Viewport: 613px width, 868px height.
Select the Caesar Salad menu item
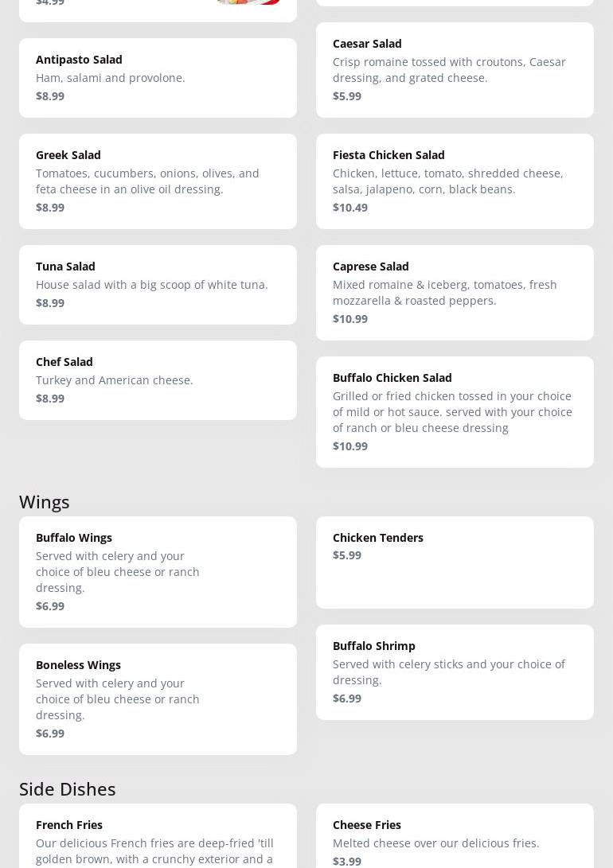click(455, 70)
